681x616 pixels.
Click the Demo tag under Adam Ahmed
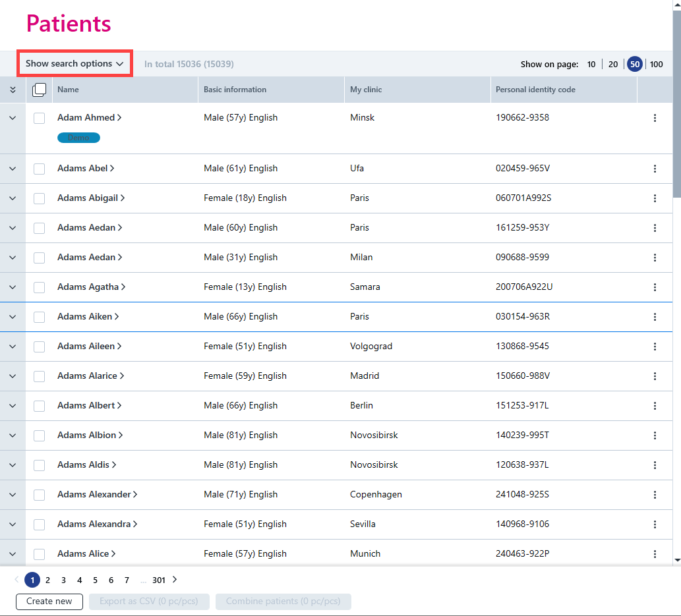[x=78, y=138]
